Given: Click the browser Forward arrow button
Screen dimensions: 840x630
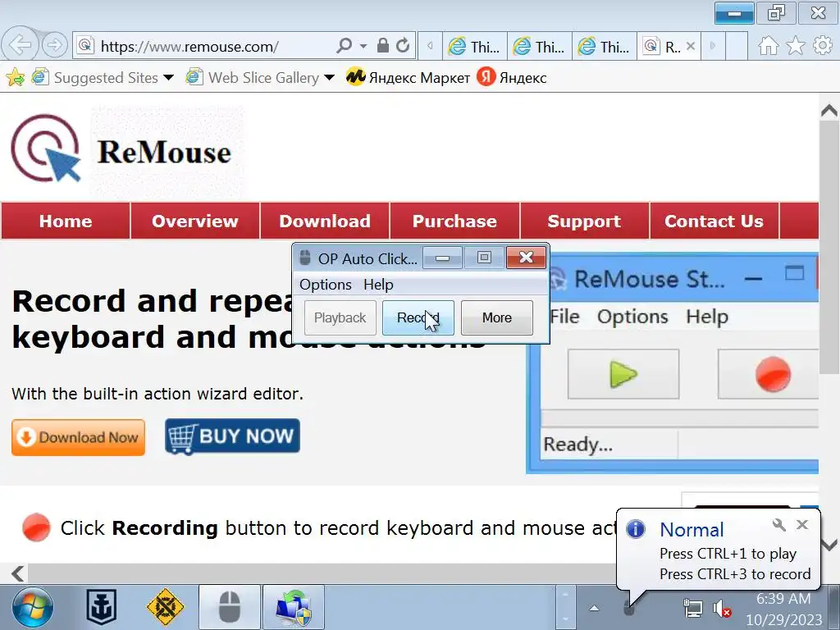Looking at the screenshot, I should [55, 46].
